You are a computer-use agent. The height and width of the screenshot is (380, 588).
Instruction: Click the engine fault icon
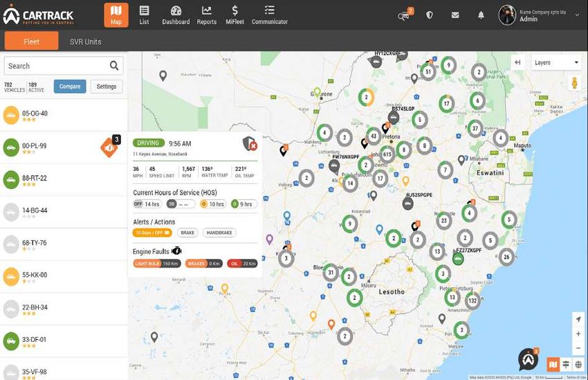(176, 251)
